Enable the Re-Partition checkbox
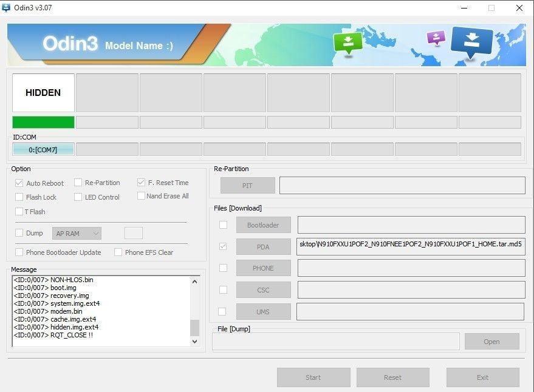Viewport: 534px width, 392px height. coord(78,183)
